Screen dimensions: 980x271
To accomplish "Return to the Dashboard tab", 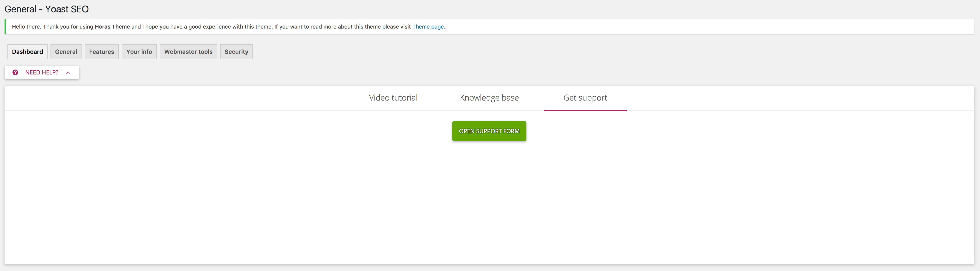I will tap(27, 51).
